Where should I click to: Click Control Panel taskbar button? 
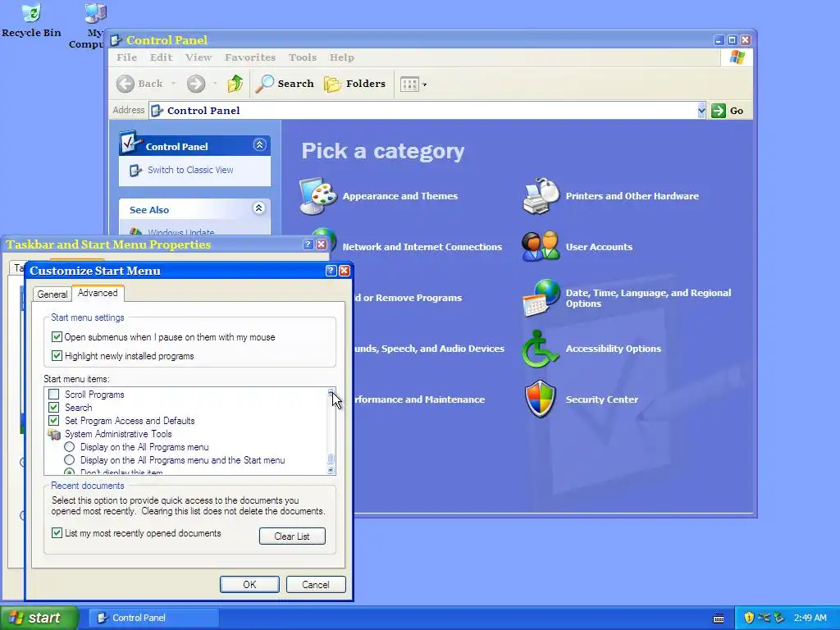click(153, 618)
